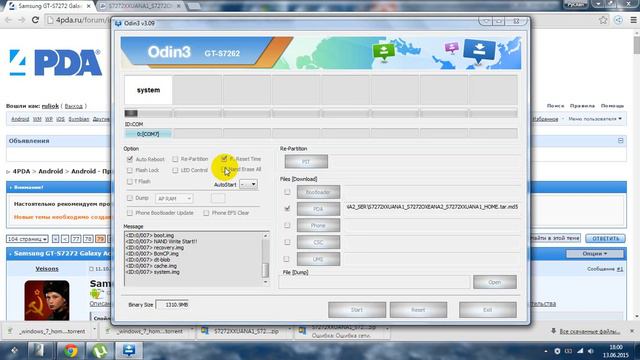Click Open button for File Dump
Screen dimensions: 640x360
click(x=495, y=282)
